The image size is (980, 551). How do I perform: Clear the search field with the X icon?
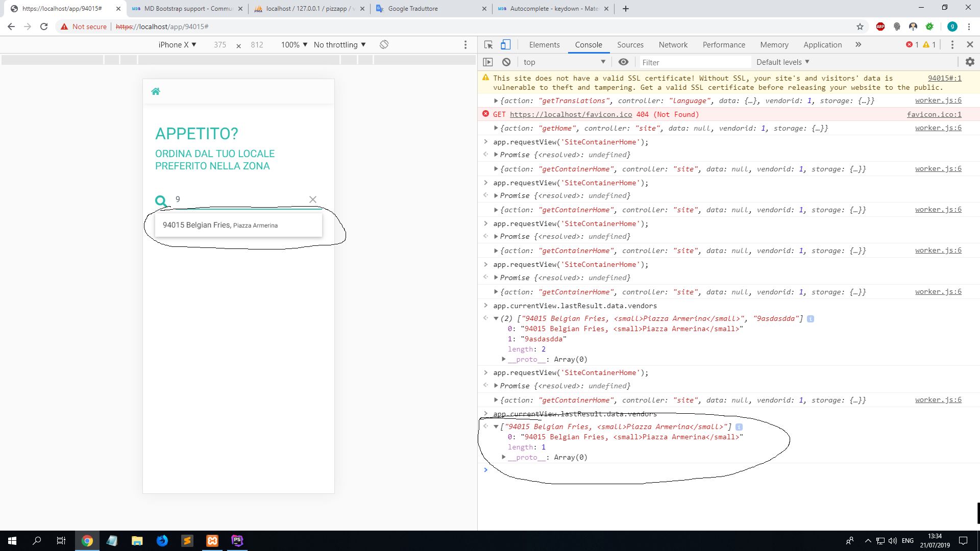[x=313, y=199]
